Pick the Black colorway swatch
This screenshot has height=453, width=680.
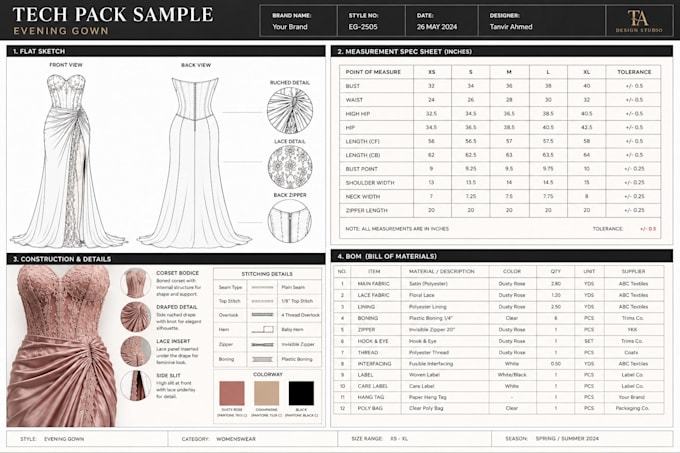[x=301, y=393]
